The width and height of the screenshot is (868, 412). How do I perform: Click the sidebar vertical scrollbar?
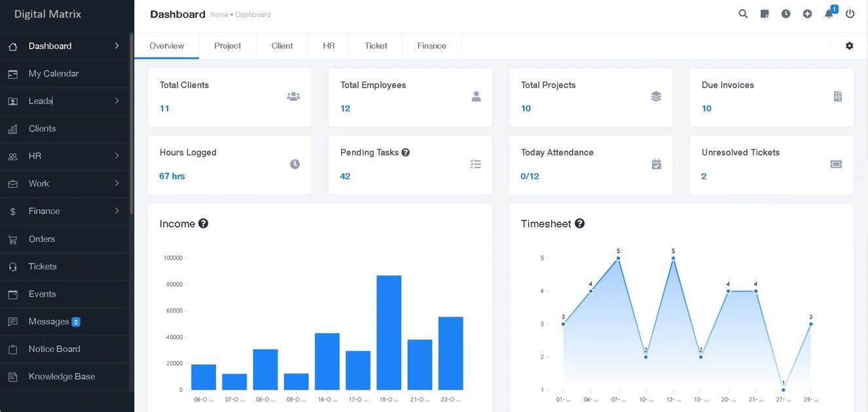pyautogui.click(x=132, y=124)
